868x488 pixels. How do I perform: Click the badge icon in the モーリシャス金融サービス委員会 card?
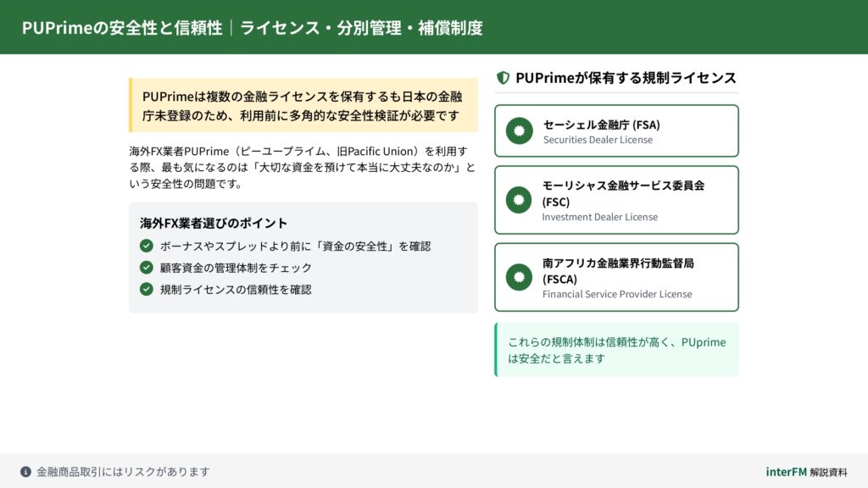click(519, 201)
